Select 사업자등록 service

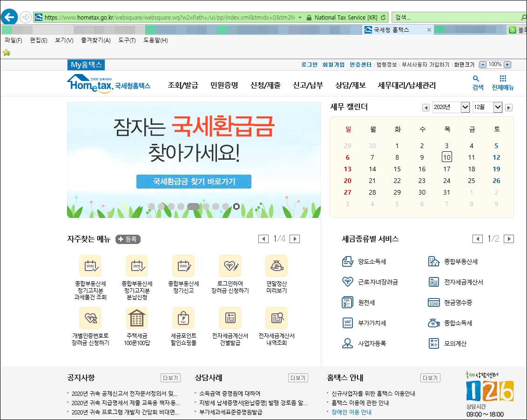tap(364, 343)
